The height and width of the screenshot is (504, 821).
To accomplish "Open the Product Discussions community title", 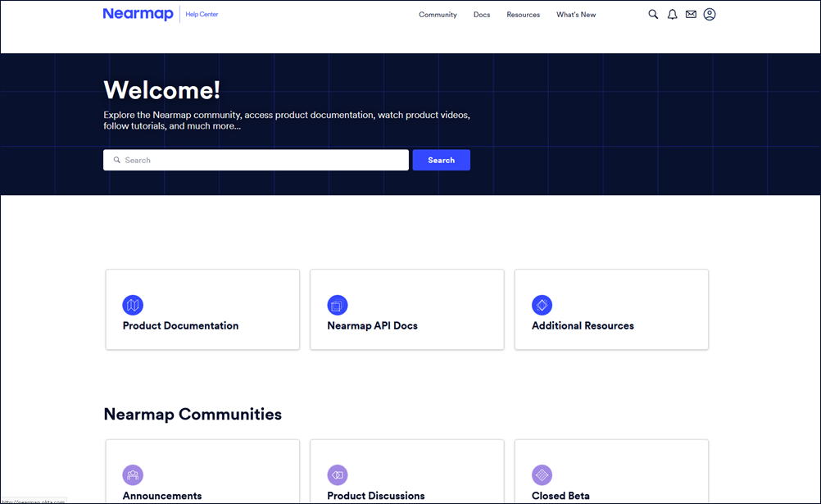I will [376, 496].
